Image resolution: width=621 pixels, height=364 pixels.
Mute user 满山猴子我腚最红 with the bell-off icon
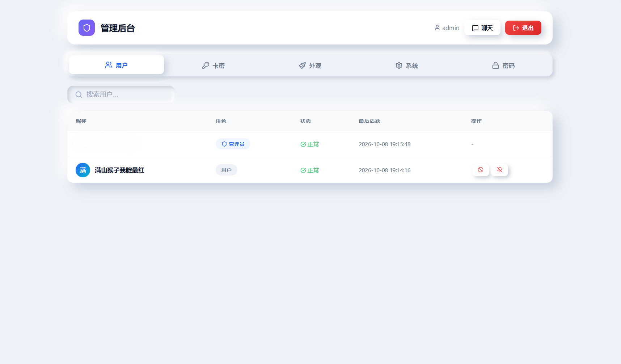click(500, 170)
